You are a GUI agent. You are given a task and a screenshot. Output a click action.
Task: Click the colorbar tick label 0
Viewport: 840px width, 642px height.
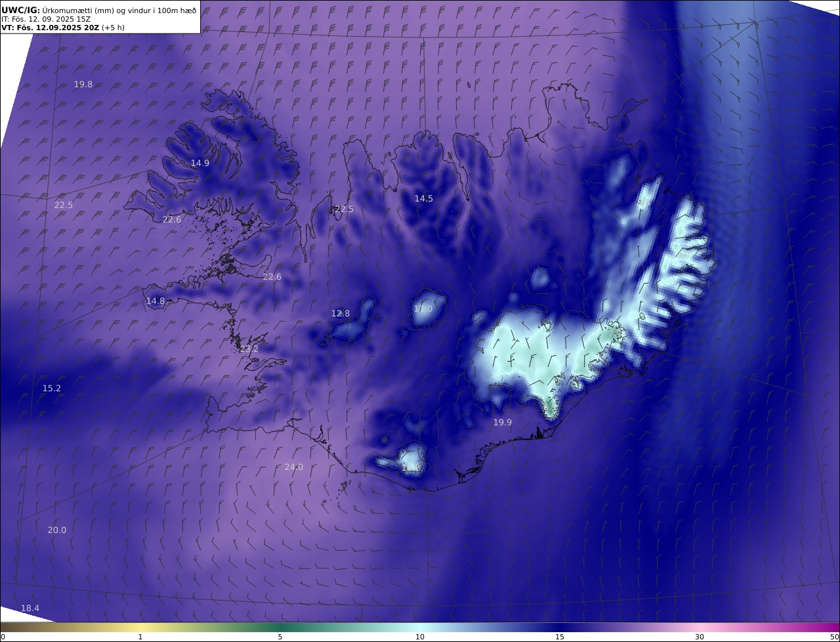[x=3, y=637]
